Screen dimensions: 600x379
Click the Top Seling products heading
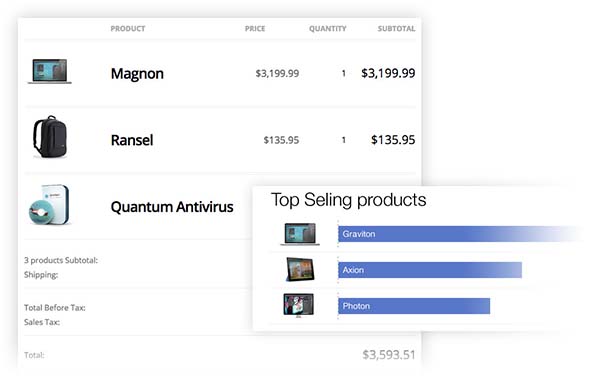349,200
